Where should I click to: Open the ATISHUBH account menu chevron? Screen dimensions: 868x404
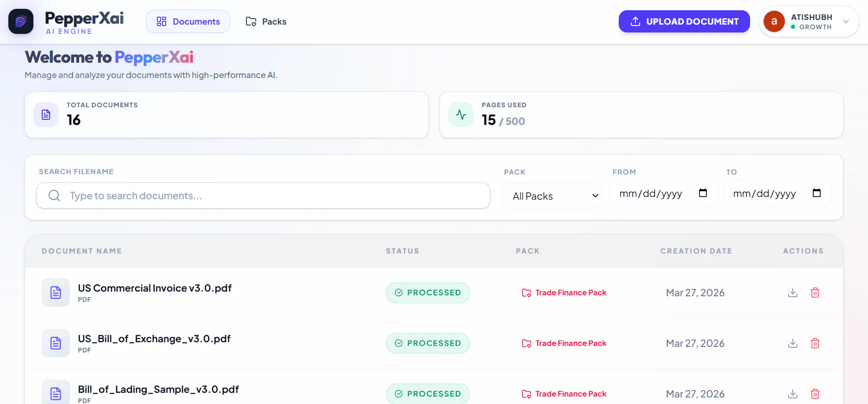(846, 21)
